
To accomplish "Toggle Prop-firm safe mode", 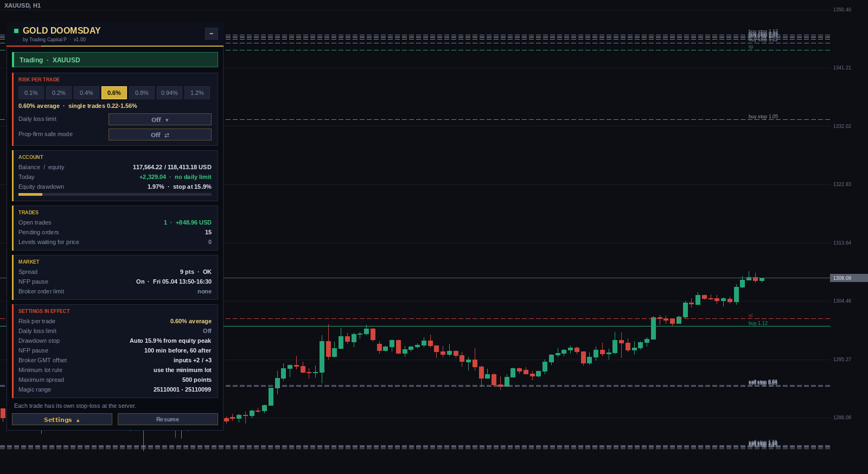I will [x=160, y=134].
